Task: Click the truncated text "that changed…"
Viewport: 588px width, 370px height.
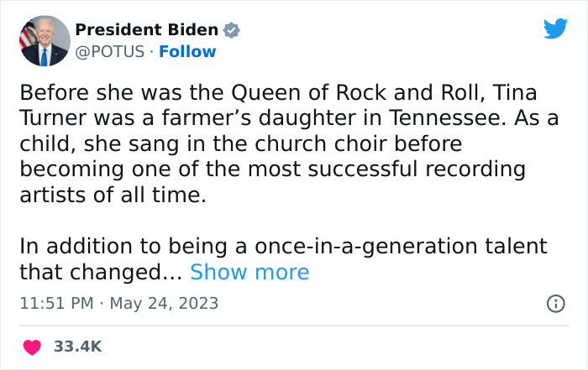Action: (x=100, y=272)
